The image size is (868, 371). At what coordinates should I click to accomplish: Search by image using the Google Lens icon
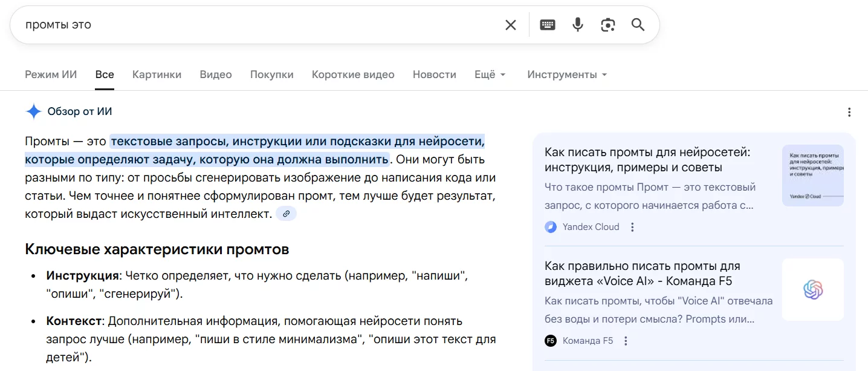click(607, 24)
